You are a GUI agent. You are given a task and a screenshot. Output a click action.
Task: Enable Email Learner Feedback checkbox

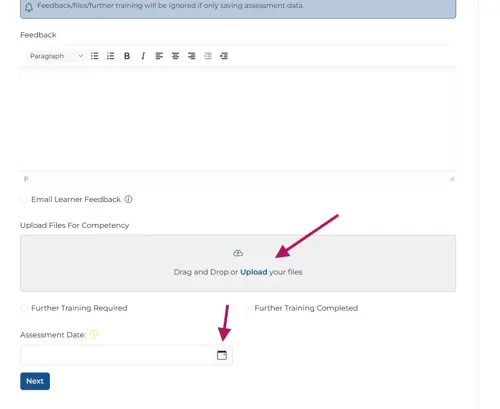click(24, 200)
